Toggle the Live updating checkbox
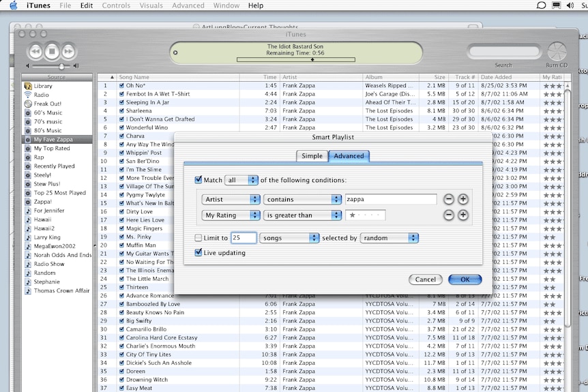 click(199, 253)
